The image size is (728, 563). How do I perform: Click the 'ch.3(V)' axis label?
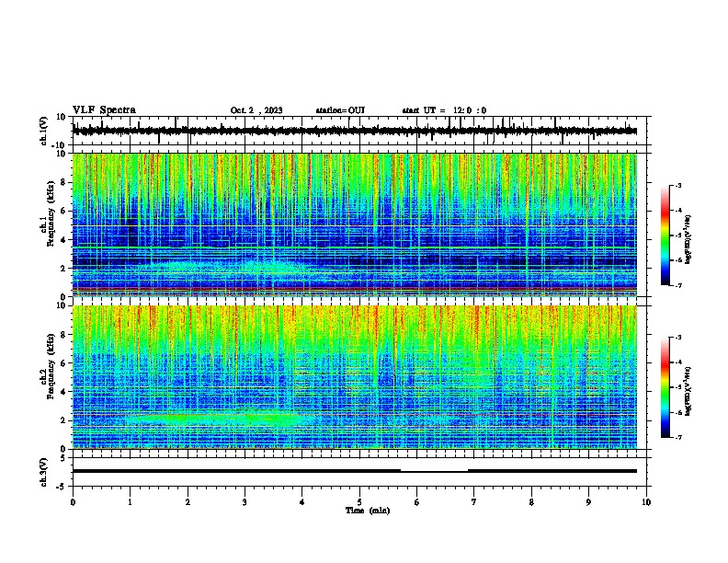44,472
